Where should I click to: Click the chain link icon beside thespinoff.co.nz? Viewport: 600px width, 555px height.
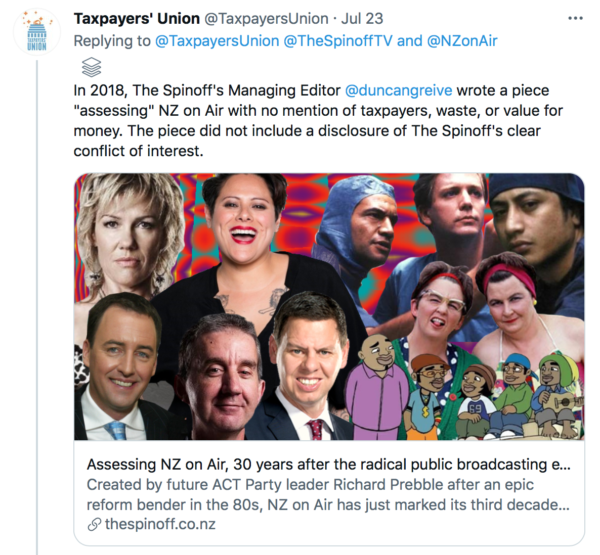(x=93, y=525)
